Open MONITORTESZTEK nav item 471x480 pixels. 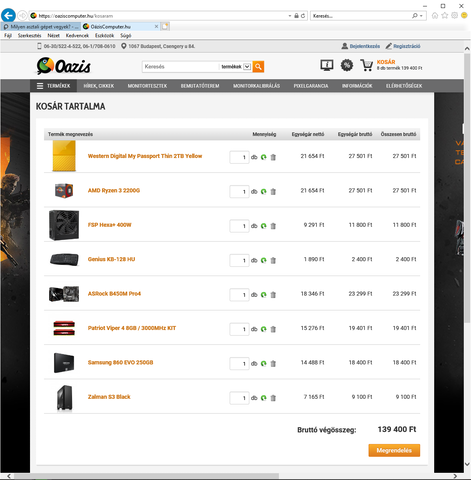pos(147,86)
